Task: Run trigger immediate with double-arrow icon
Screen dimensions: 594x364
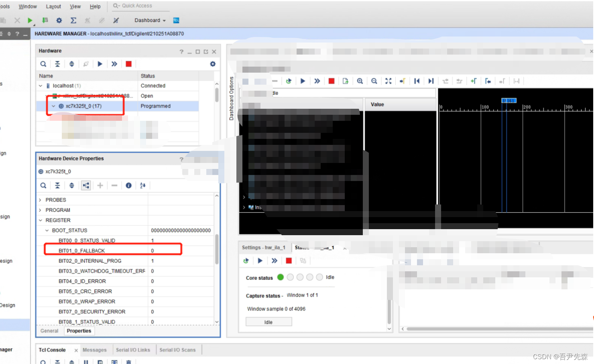Action: [x=317, y=81]
